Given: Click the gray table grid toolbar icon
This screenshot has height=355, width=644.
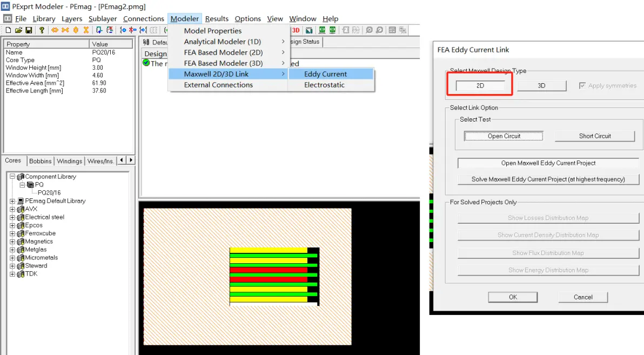Looking at the screenshot, I should click(392, 30).
